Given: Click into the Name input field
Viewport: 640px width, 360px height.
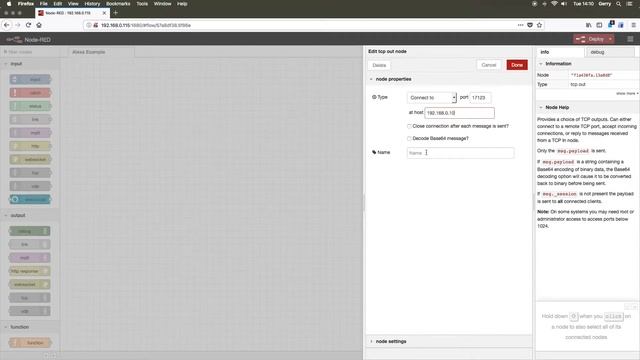Looking at the screenshot, I should pyautogui.click(x=460, y=153).
